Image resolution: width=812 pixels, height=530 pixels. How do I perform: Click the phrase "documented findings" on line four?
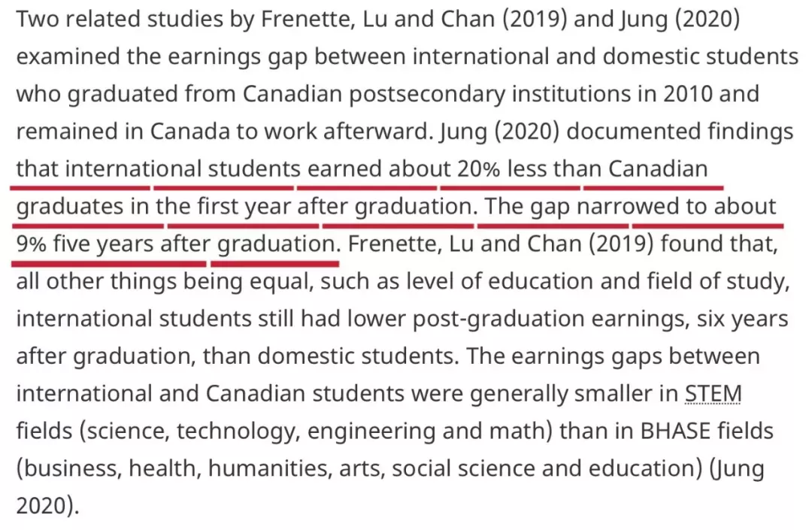(680, 132)
